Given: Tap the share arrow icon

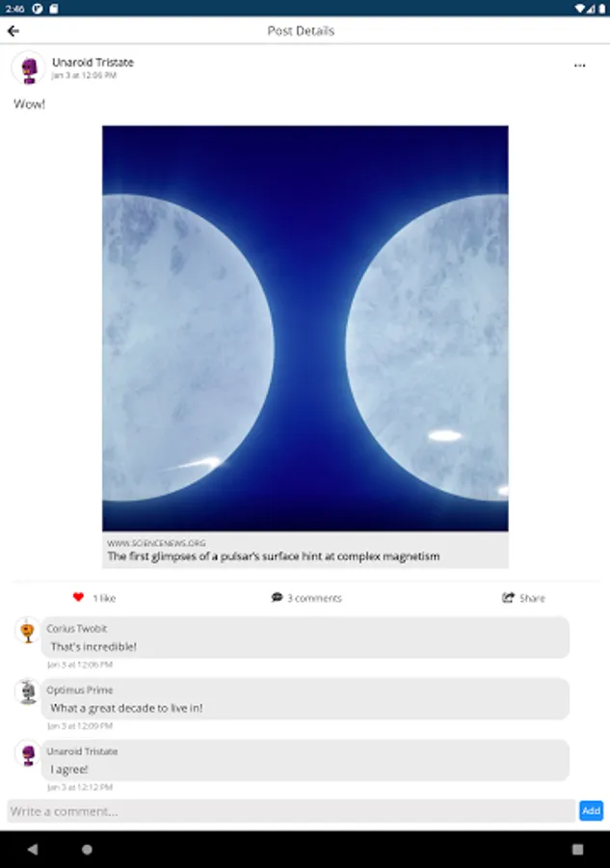Looking at the screenshot, I should pyautogui.click(x=508, y=597).
